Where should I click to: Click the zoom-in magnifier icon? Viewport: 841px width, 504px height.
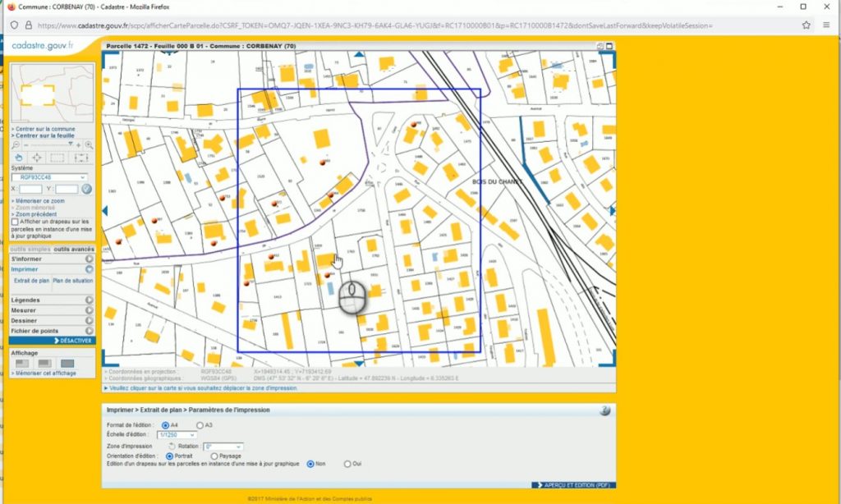click(89, 144)
